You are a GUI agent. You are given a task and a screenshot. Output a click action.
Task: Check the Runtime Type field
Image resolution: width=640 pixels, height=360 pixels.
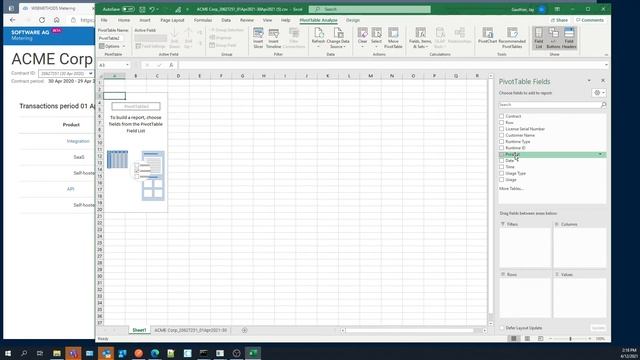(x=502, y=142)
